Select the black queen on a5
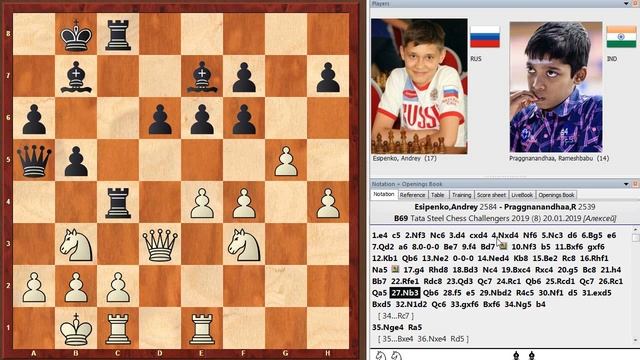 tap(34, 161)
